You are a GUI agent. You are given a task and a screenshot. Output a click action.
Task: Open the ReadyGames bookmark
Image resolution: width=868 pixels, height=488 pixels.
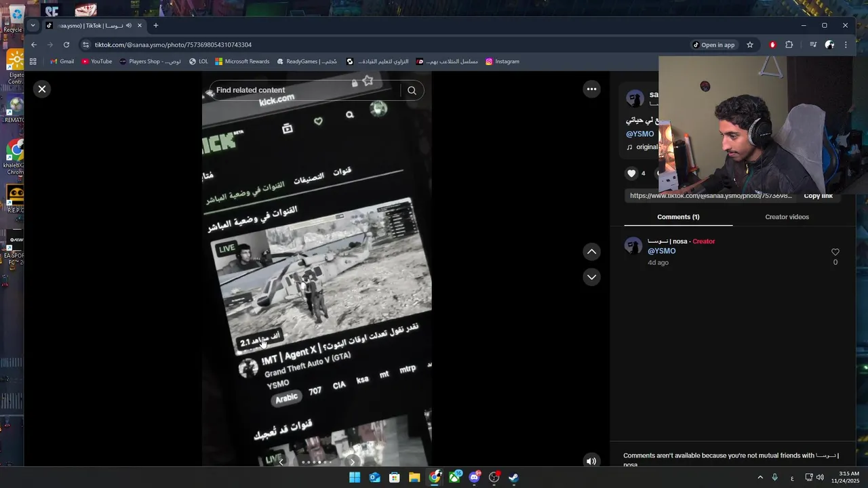click(307, 62)
